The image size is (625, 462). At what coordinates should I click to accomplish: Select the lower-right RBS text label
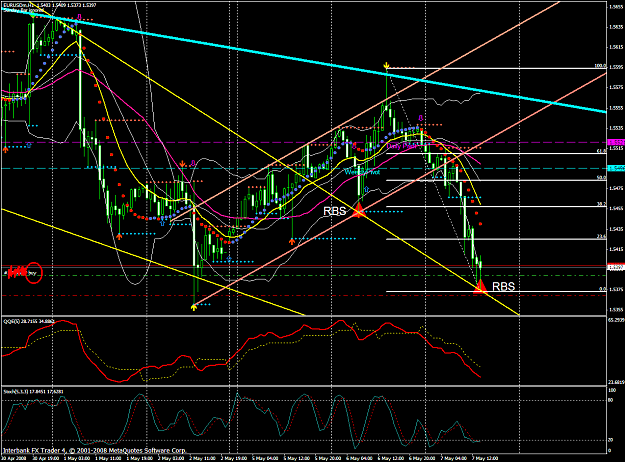click(503, 286)
